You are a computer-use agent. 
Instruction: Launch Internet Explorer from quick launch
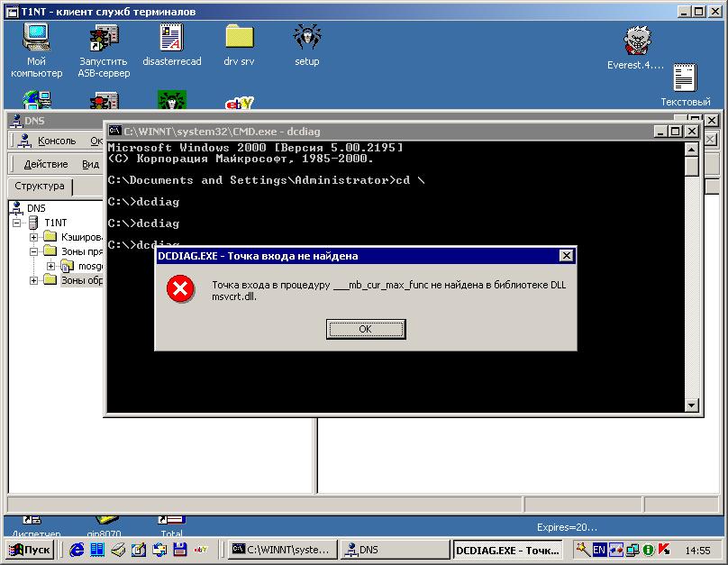tap(77, 551)
